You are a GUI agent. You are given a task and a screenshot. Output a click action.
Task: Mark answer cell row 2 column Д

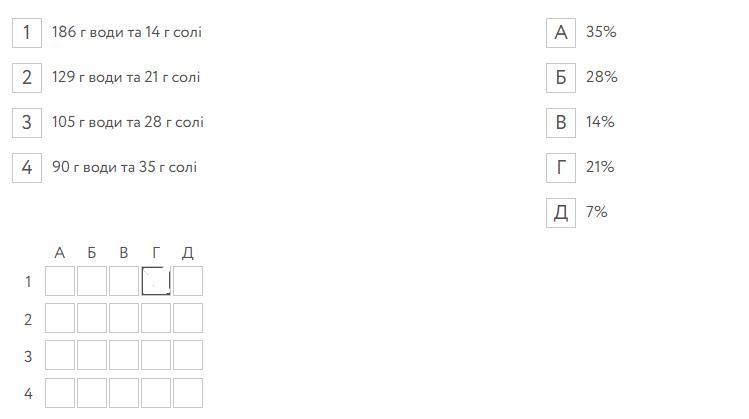coord(188,318)
